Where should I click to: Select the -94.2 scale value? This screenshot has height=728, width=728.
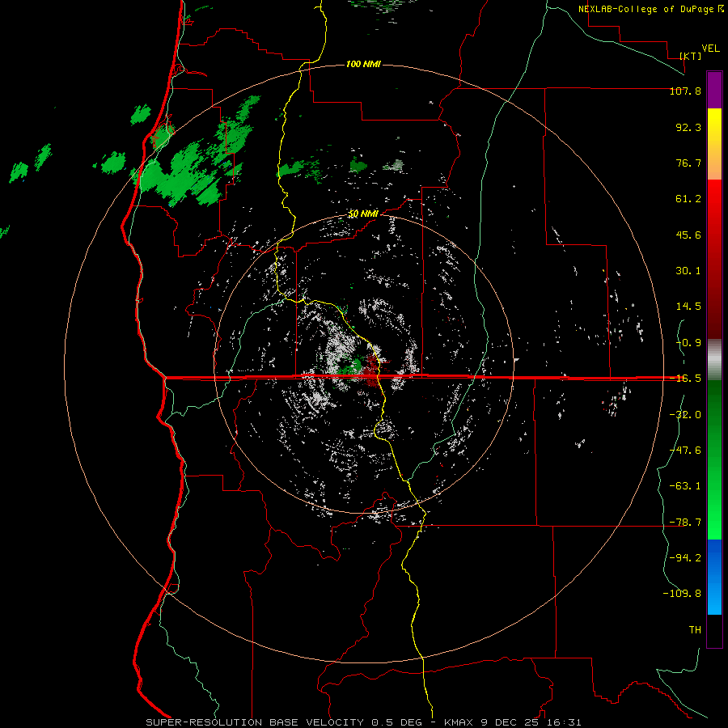[x=685, y=557]
